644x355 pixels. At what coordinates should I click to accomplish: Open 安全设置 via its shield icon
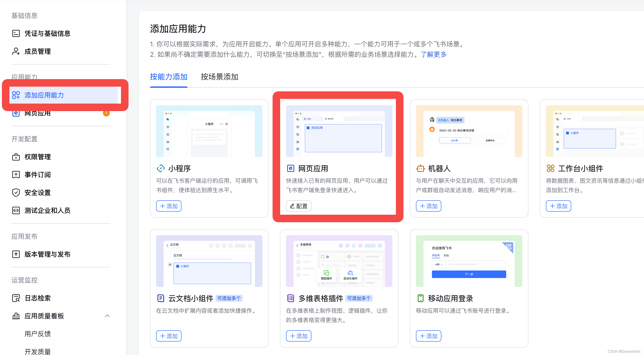click(16, 193)
